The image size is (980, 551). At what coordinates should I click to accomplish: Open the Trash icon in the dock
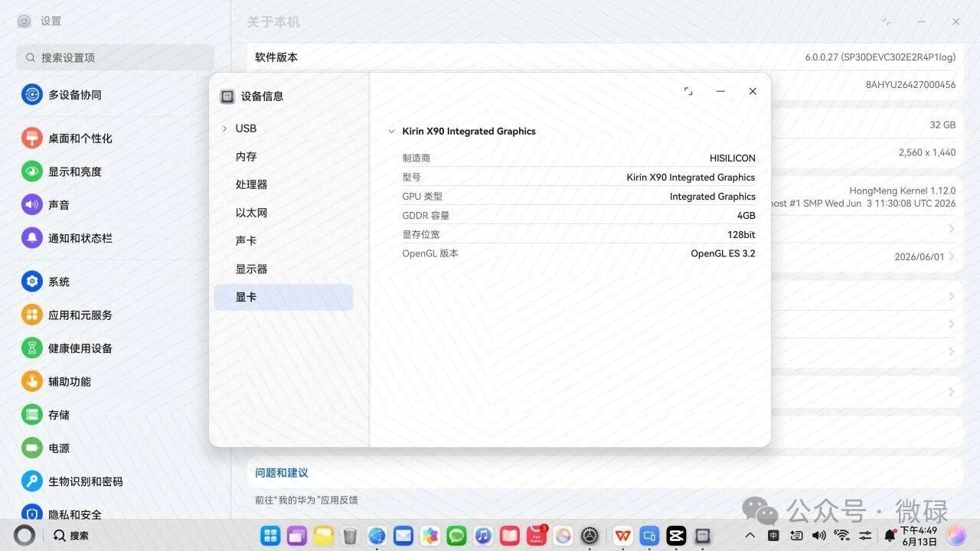[x=350, y=536]
